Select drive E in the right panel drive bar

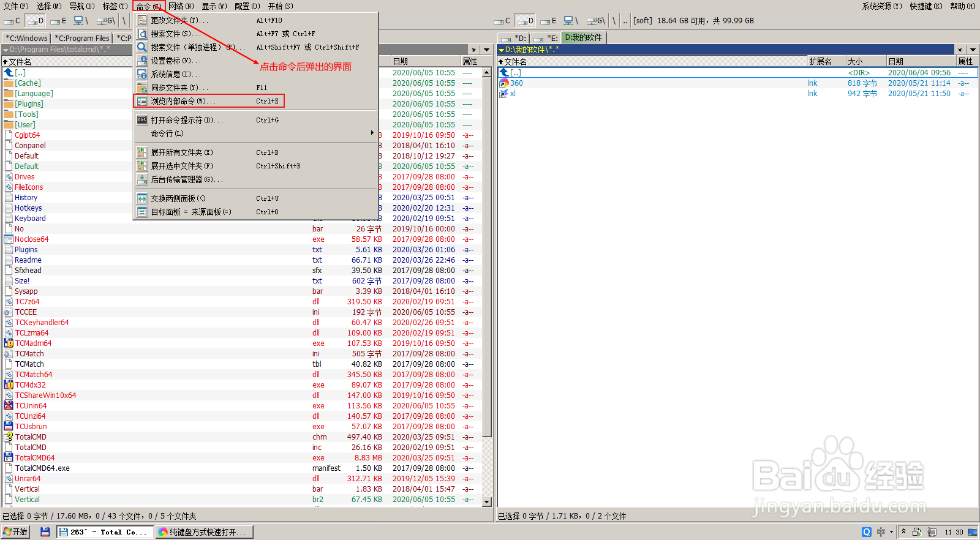tap(549, 21)
